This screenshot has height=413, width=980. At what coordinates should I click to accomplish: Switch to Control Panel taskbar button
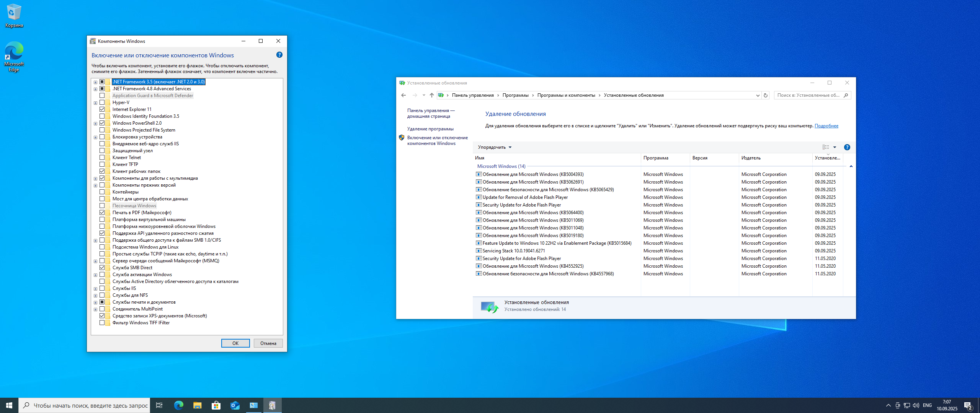coord(254,405)
